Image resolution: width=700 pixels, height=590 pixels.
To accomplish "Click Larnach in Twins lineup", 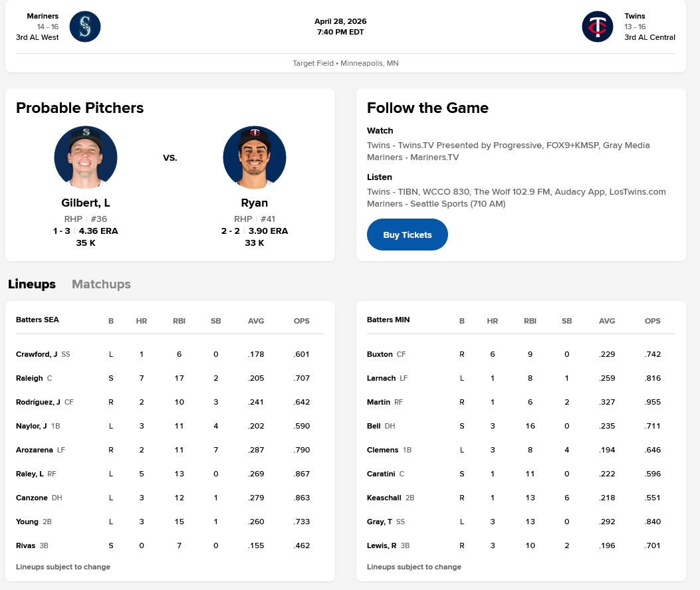I will coord(381,378).
